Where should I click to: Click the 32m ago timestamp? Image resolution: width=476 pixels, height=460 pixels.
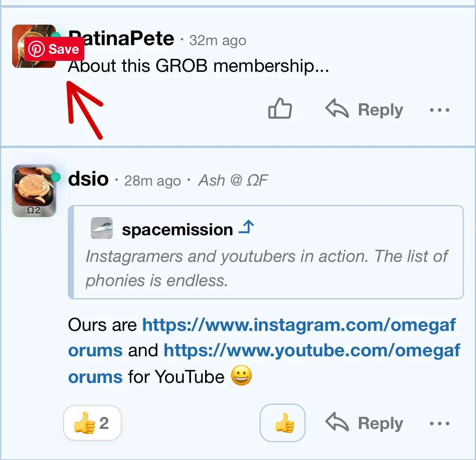point(218,40)
